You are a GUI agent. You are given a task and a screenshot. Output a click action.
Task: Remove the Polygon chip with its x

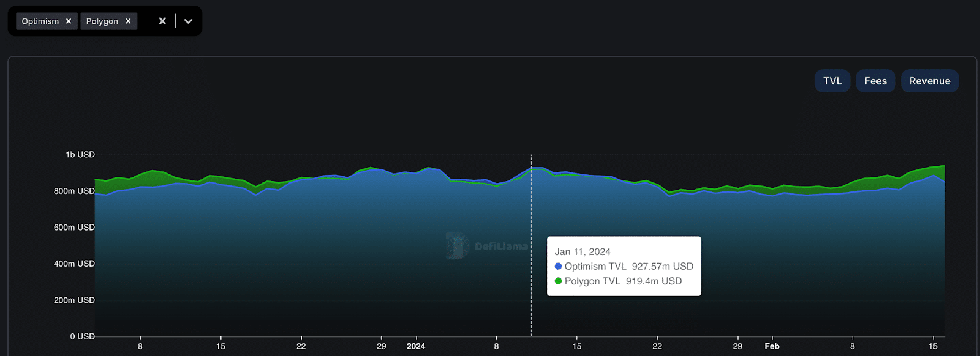point(128,21)
